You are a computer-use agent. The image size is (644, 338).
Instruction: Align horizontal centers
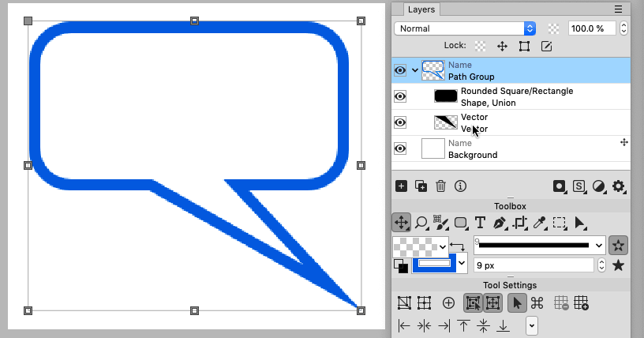[x=424, y=326]
